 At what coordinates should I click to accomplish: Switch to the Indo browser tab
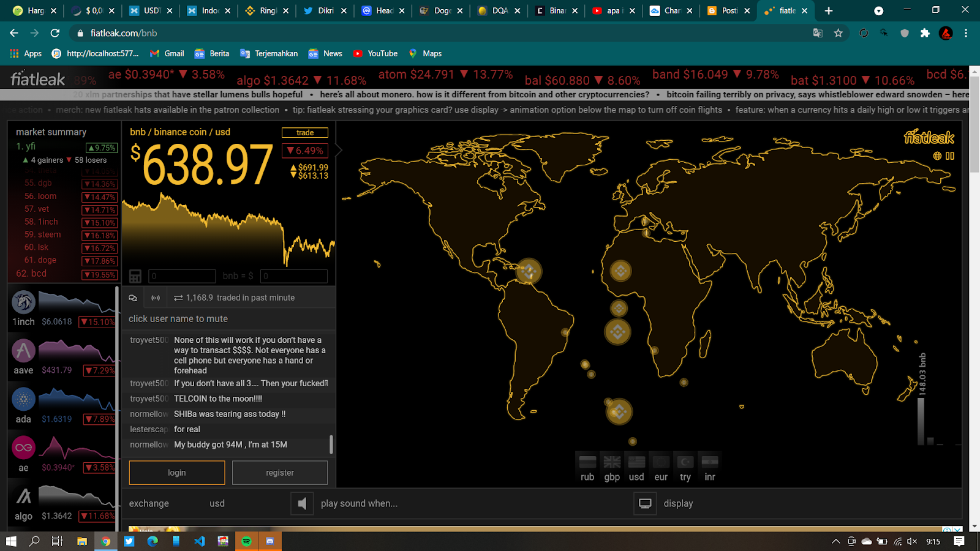[x=209, y=10]
